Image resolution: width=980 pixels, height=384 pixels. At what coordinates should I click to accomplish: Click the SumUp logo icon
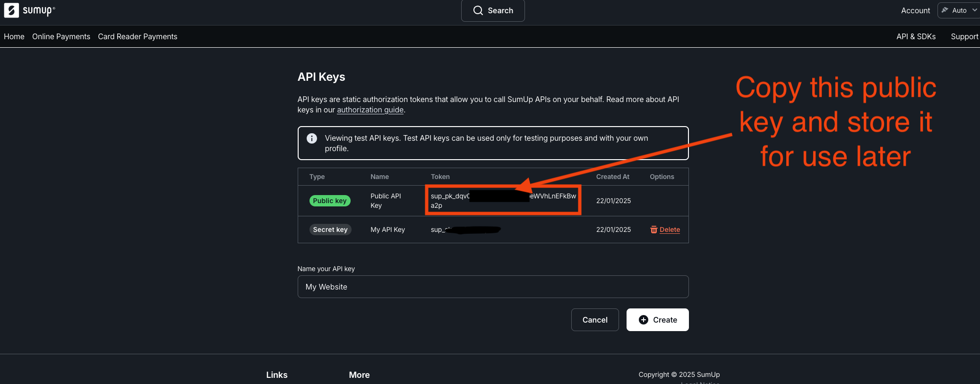click(11, 10)
